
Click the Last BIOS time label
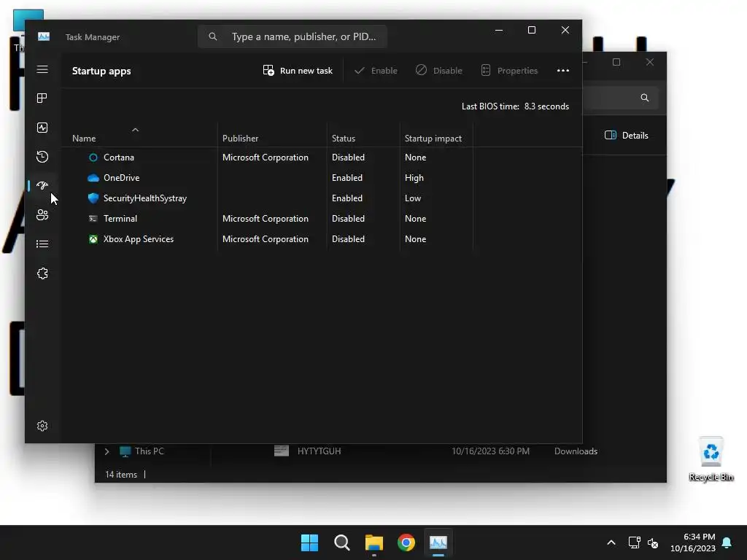(x=490, y=106)
